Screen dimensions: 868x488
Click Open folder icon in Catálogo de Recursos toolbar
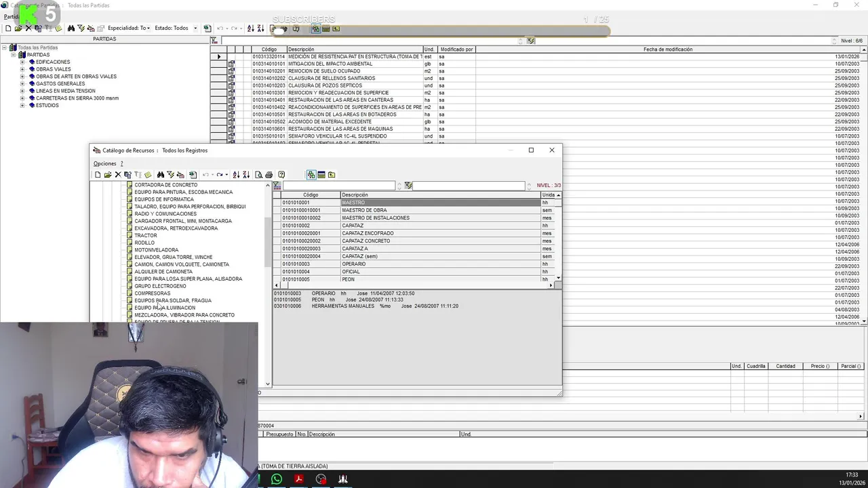coord(108,175)
